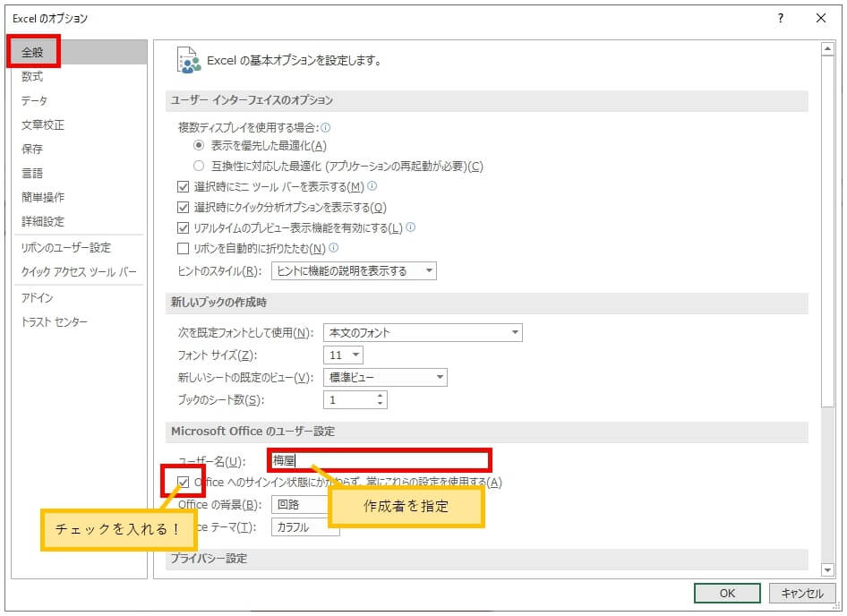Select 互換性に対応した最適化 radio button

click(x=199, y=166)
